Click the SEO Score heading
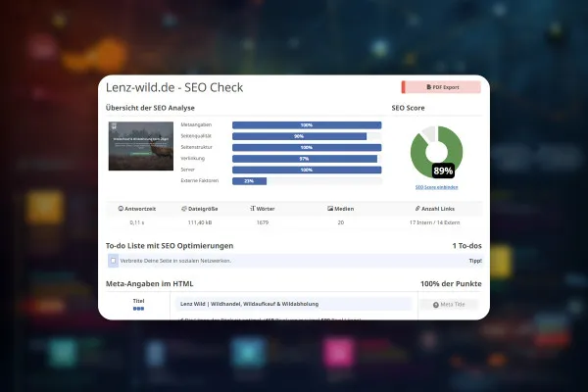This screenshot has width=588, height=392. (x=408, y=108)
